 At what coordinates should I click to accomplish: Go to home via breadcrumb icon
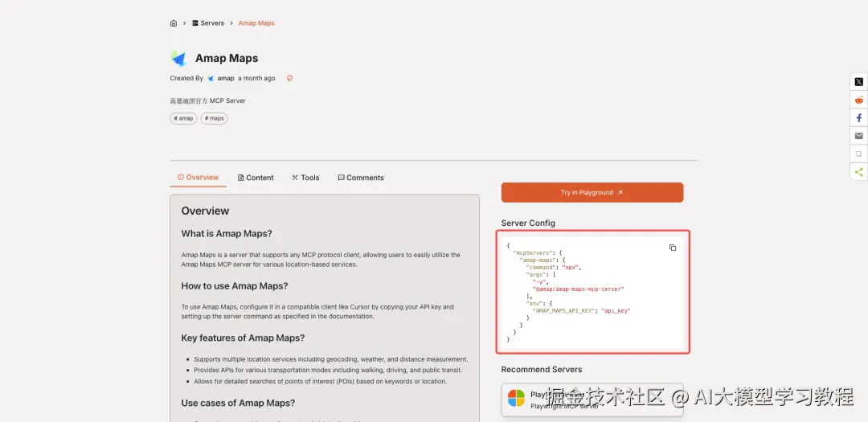click(x=174, y=23)
